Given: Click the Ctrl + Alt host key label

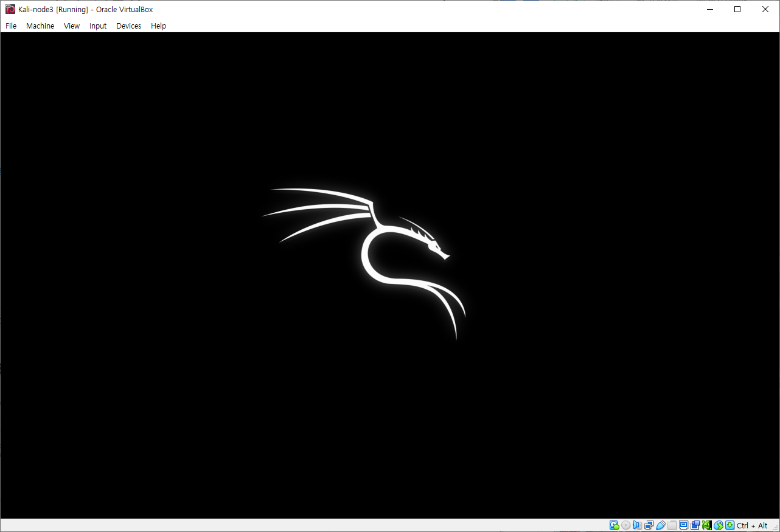Looking at the screenshot, I should [752, 525].
